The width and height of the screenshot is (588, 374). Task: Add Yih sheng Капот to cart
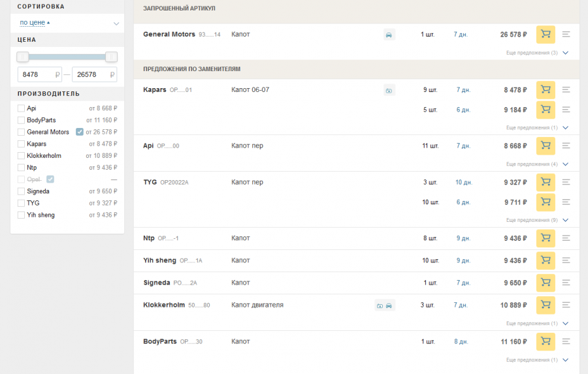(546, 260)
